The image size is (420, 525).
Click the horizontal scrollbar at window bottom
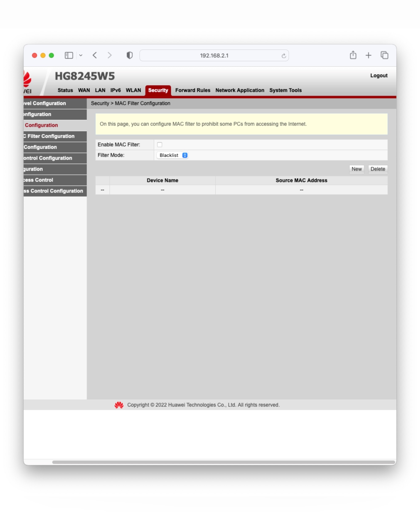(x=223, y=462)
